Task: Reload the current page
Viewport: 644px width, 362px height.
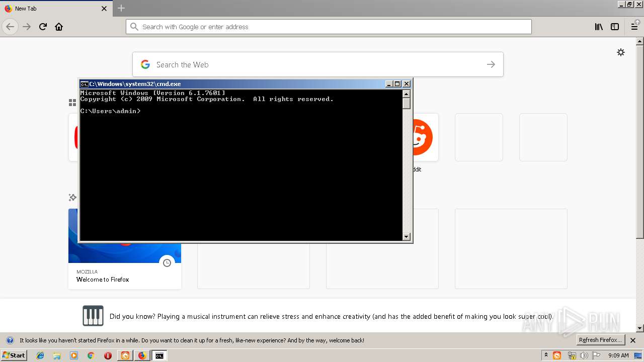Action: click(x=43, y=27)
